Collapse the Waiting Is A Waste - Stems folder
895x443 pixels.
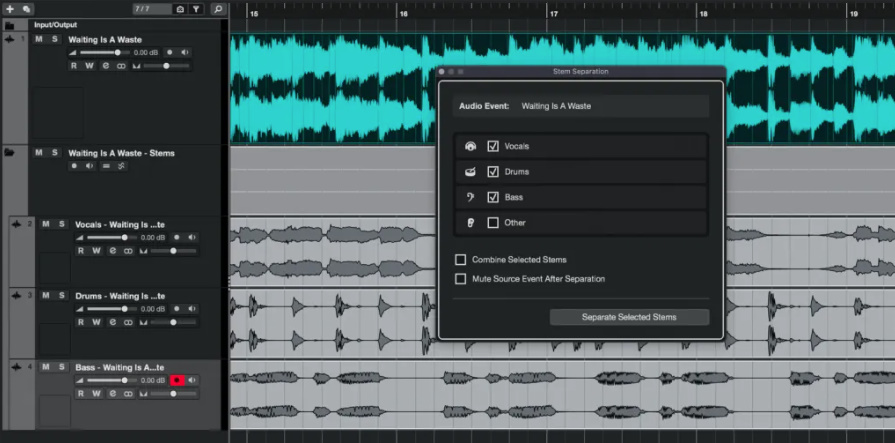pos(10,153)
